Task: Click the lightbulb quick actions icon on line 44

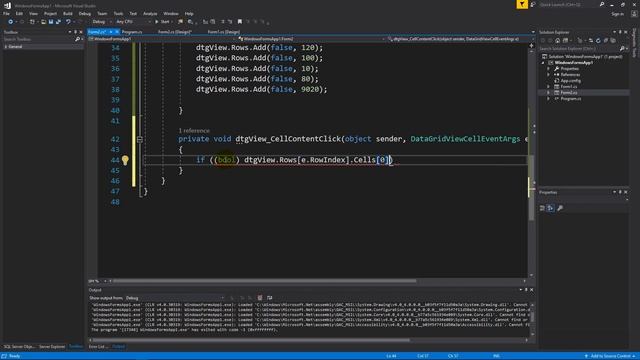Action: (x=125, y=160)
